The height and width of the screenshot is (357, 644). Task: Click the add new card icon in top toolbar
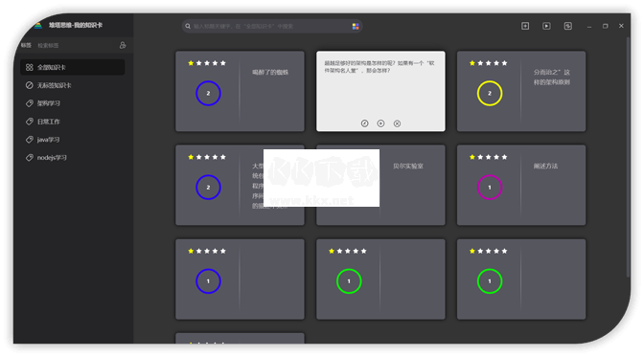pyautogui.click(x=525, y=26)
